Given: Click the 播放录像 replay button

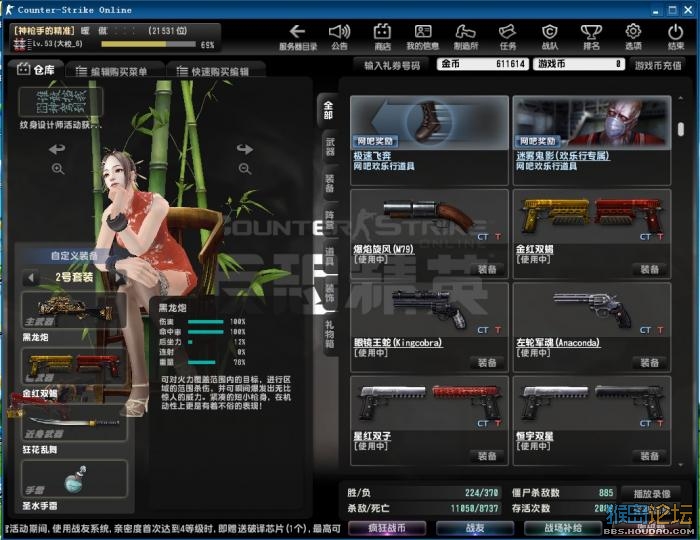Looking at the screenshot, I should [651, 494].
